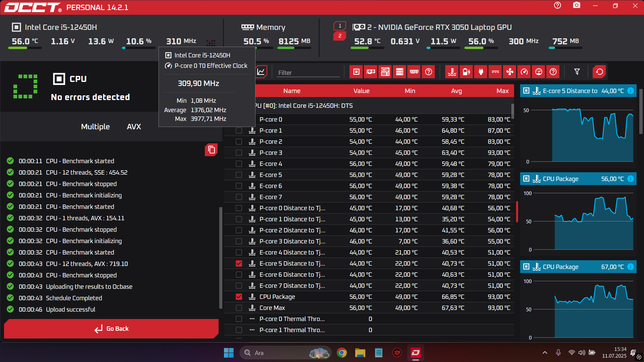Click info icon on CPU Package 56,00 °C graph

coord(631,179)
